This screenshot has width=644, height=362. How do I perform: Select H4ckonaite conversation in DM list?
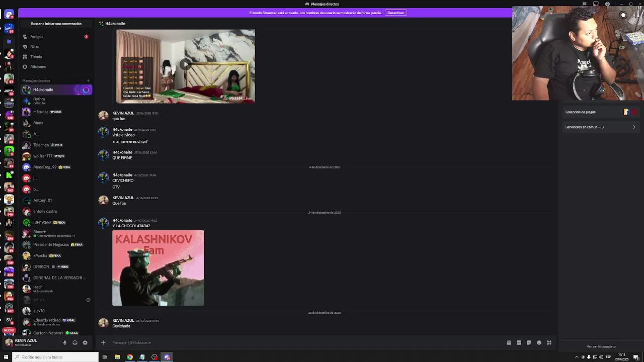tap(56, 89)
